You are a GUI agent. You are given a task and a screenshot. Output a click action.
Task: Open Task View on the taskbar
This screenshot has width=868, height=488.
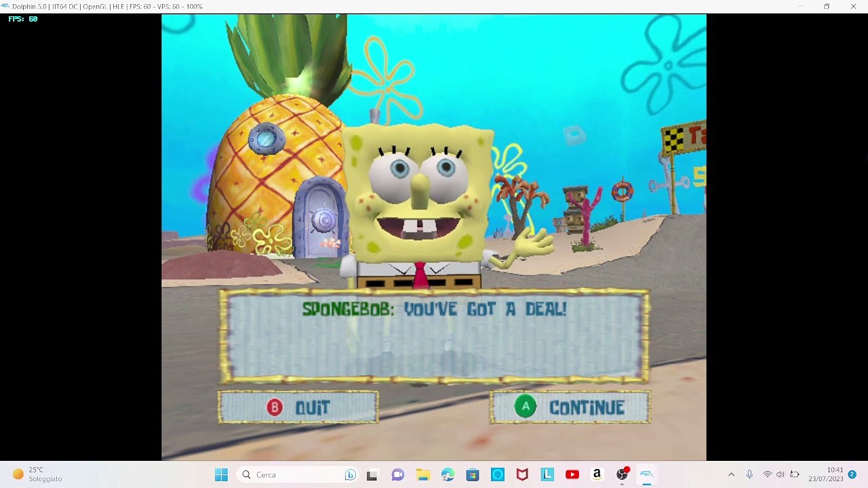[372, 474]
